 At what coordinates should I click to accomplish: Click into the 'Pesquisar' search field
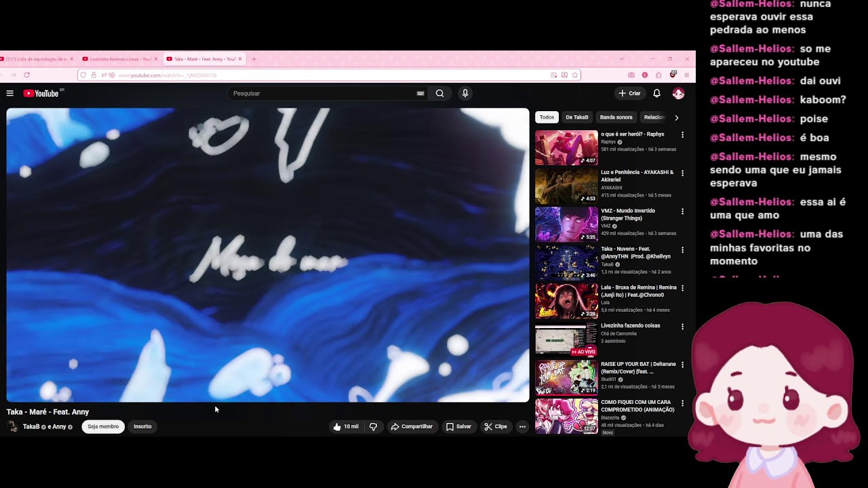point(322,94)
